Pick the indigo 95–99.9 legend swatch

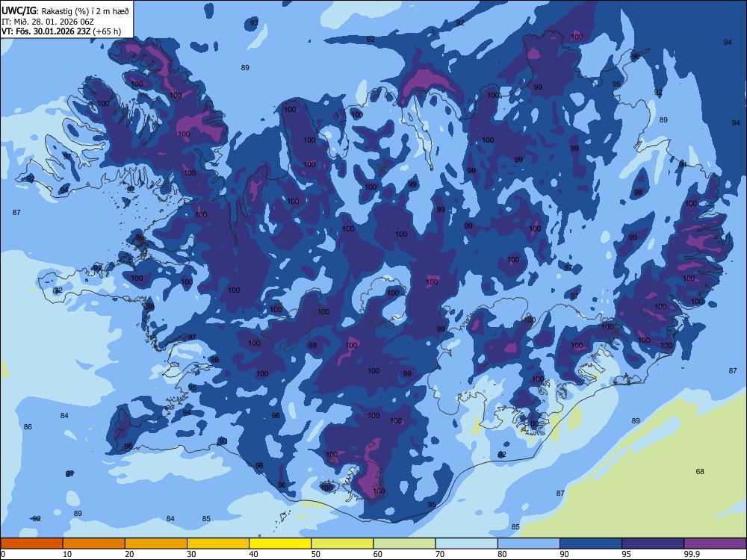click(x=653, y=544)
